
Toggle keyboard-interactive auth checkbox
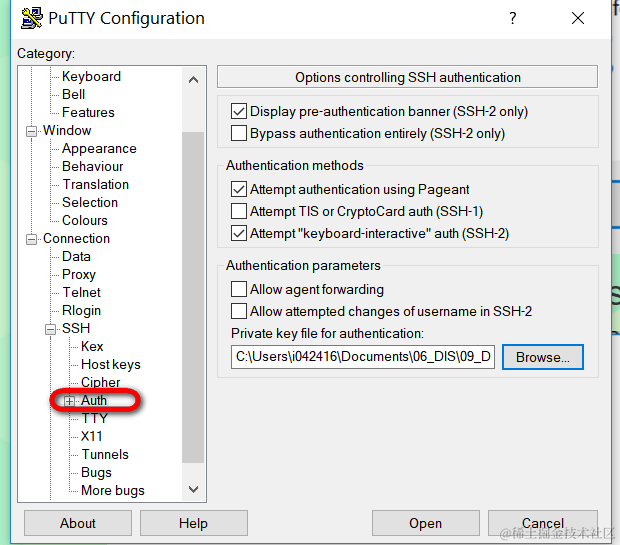point(239,233)
